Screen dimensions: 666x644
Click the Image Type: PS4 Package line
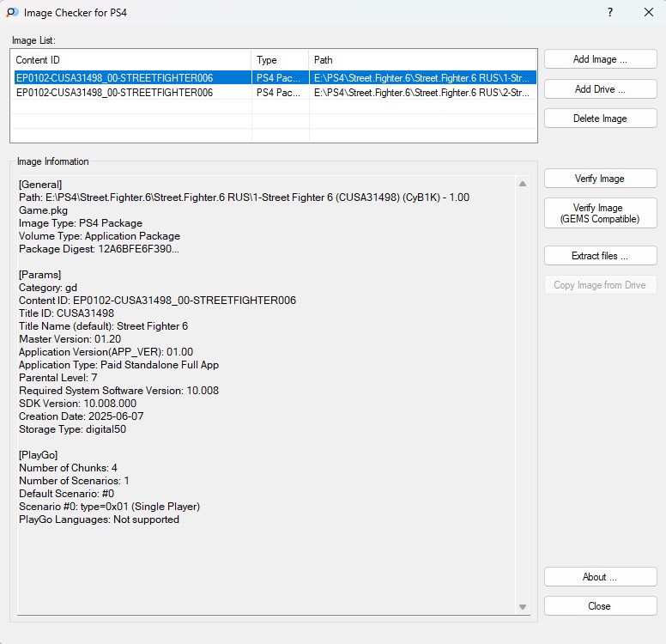tap(81, 223)
